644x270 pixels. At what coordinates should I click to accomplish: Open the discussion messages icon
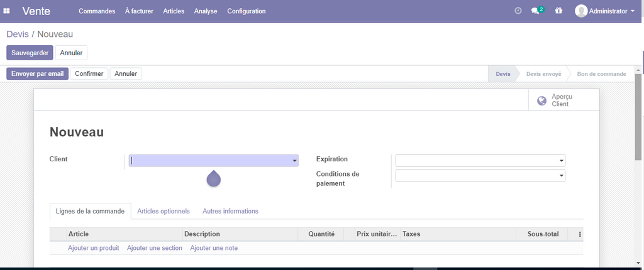(536, 11)
